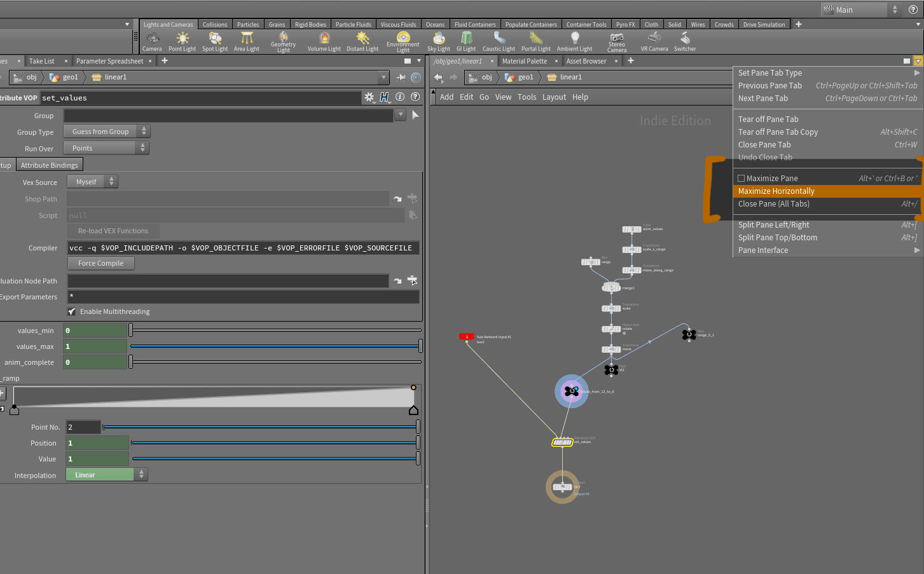Open the parameter path dropdown arrow
The height and width of the screenshot is (574, 924).
tap(383, 78)
